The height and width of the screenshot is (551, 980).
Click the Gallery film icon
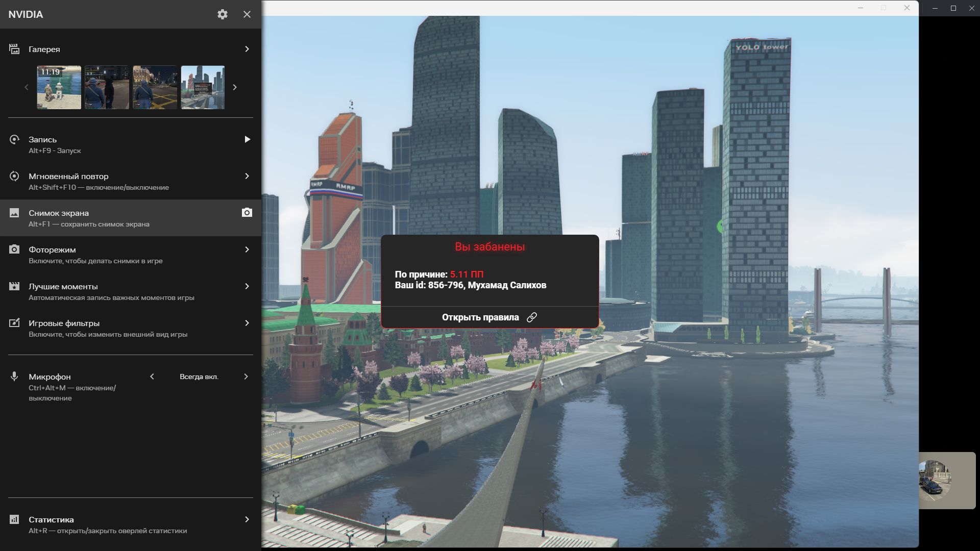pos(14,49)
